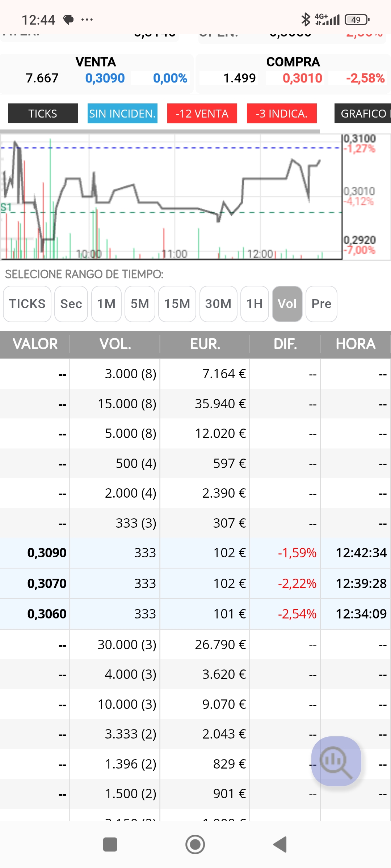Tap the -3 INDICA. red button
This screenshot has width=391, height=868.
click(x=282, y=114)
